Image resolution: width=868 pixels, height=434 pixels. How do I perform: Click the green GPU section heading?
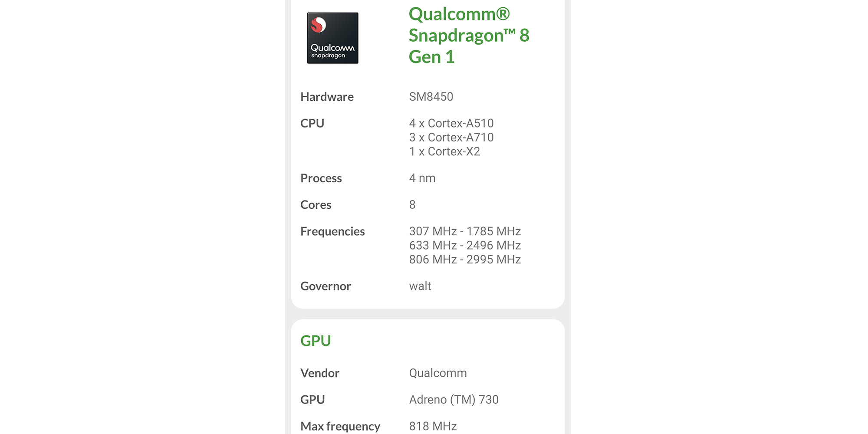pos(316,341)
